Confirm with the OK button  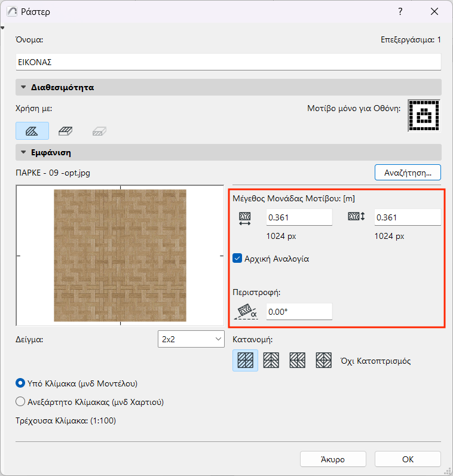tap(408, 459)
